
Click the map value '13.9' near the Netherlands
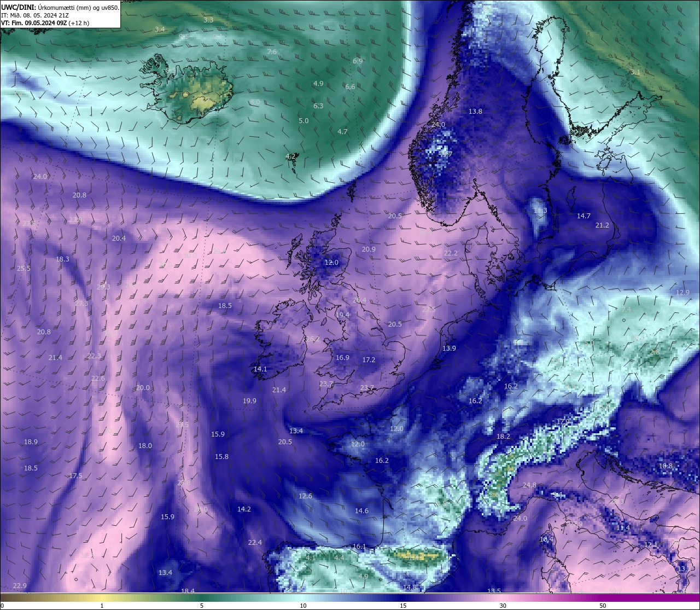pos(449,348)
